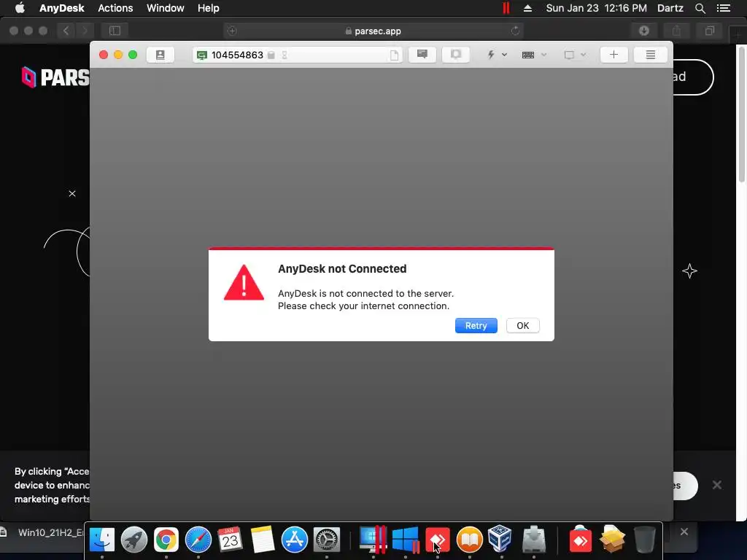Open Finder from the Dock

click(x=102, y=540)
